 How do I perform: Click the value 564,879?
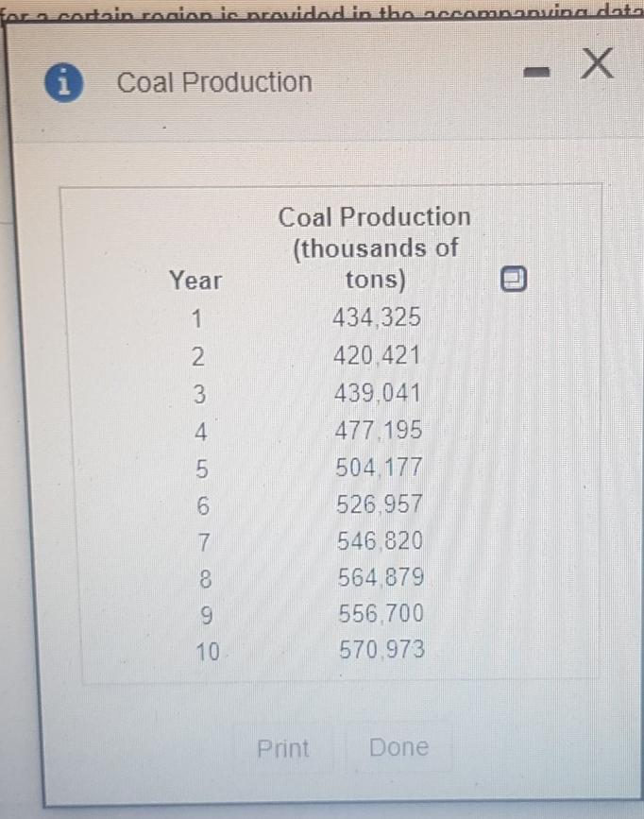point(381,577)
